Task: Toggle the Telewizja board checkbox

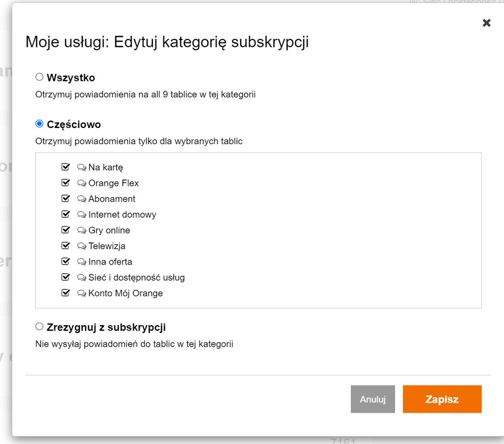Action: pyautogui.click(x=65, y=246)
